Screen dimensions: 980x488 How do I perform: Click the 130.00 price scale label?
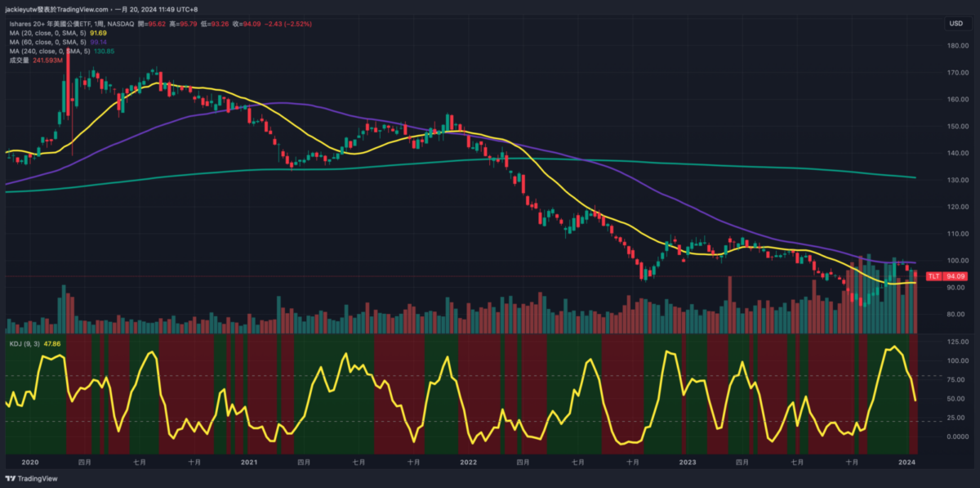pos(957,180)
